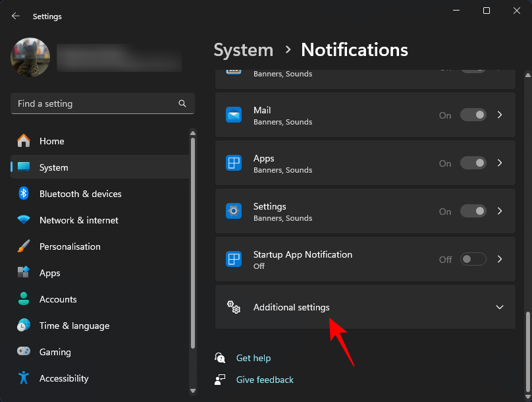This screenshot has height=402, width=532.
Task: Toggle Settings notifications switch
Action: click(473, 211)
